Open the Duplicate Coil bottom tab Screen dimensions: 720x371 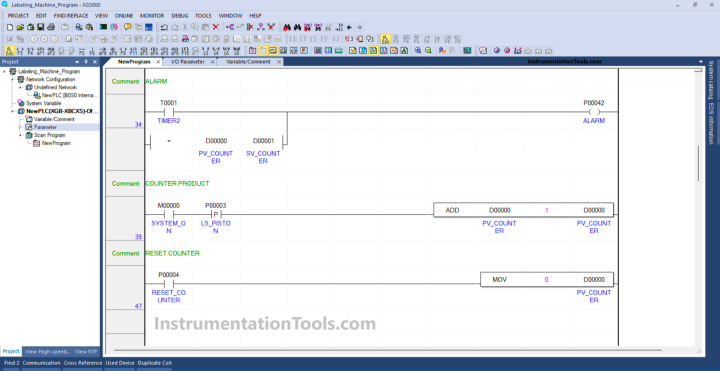[x=154, y=363]
